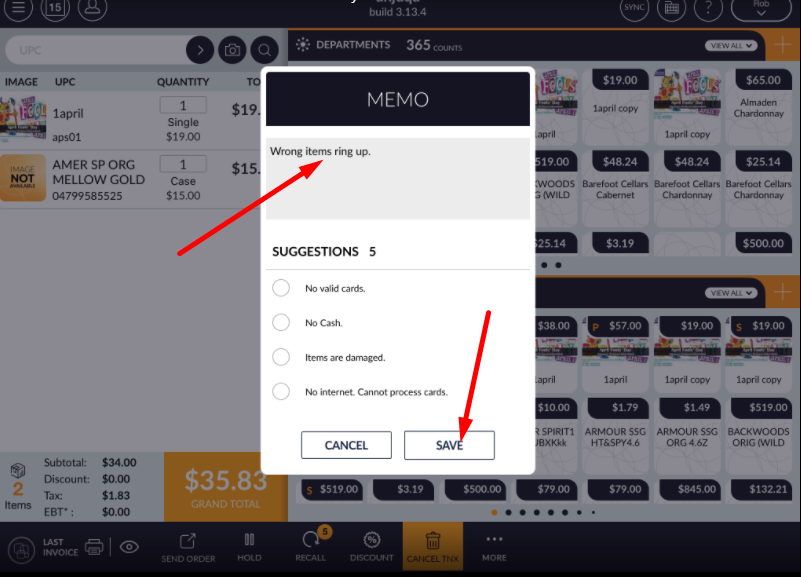Click the SAVE button in Memo
The image size is (801, 577).
[449, 445]
